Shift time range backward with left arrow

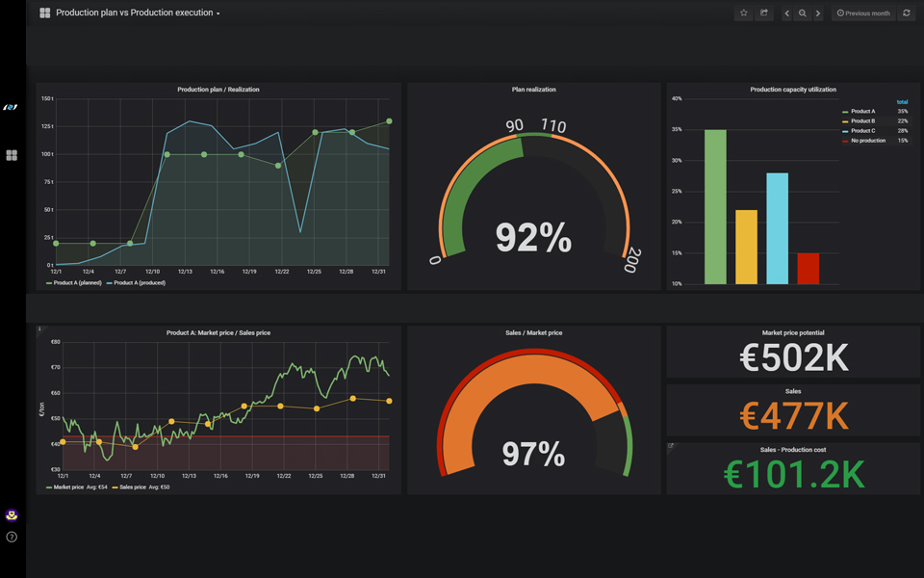pyautogui.click(x=787, y=13)
